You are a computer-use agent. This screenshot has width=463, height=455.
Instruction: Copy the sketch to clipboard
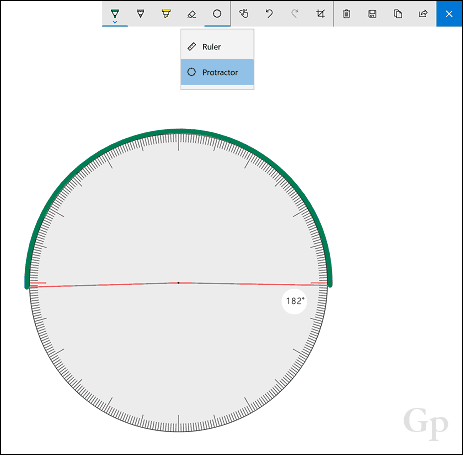(x=398, y=14)
